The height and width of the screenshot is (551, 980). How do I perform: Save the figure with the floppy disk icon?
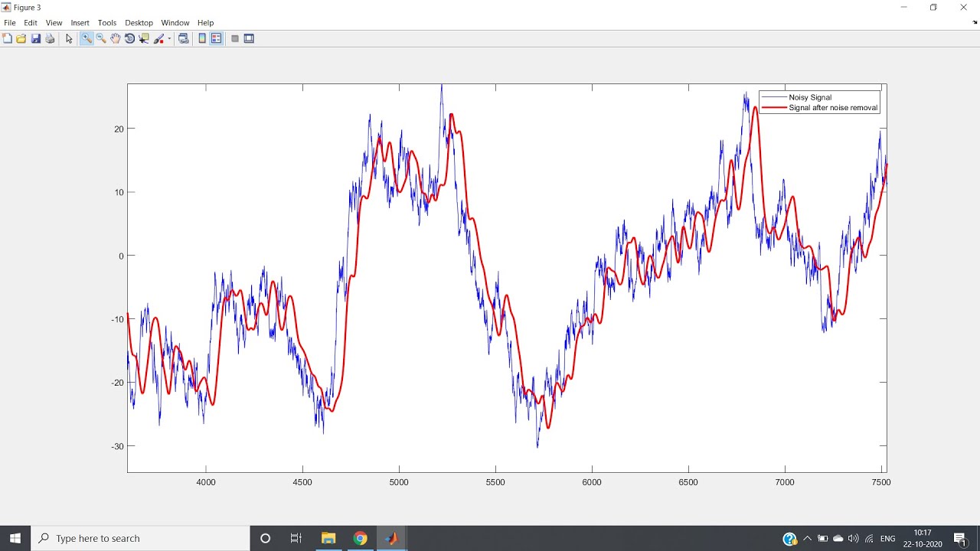(35, 38)
